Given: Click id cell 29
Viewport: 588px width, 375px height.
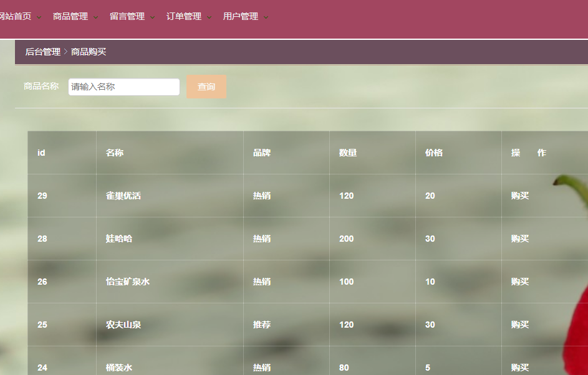Looking at the screenshot, I should [x=42, y=196].
